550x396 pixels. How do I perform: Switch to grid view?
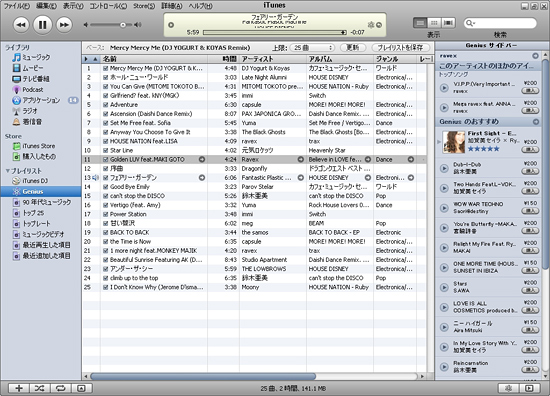click(x=434, y=23)
